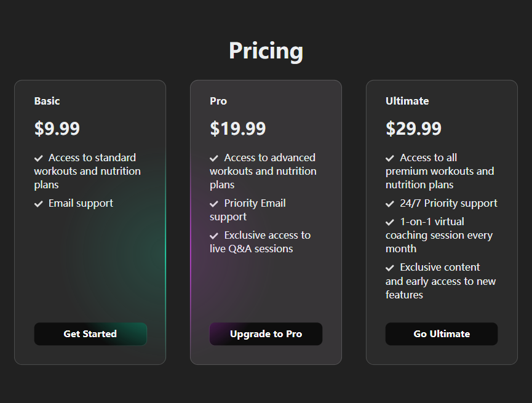
Task: Click the Pricing heading
Action: tap(266, 50)
